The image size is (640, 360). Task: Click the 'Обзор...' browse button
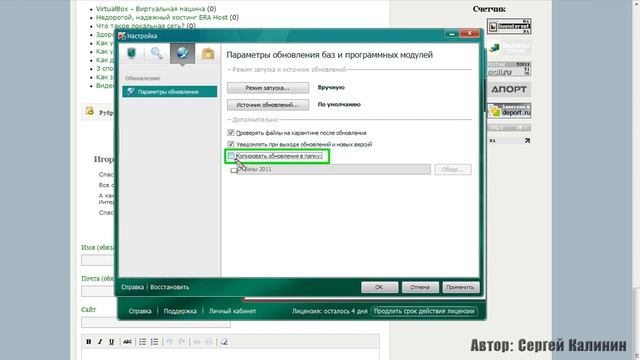[453, 169]
